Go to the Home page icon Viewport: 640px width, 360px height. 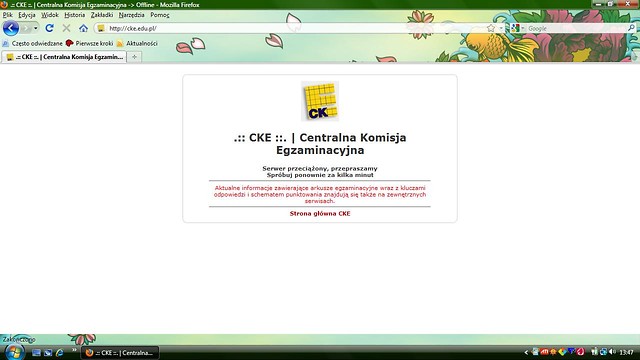[83, 28]
